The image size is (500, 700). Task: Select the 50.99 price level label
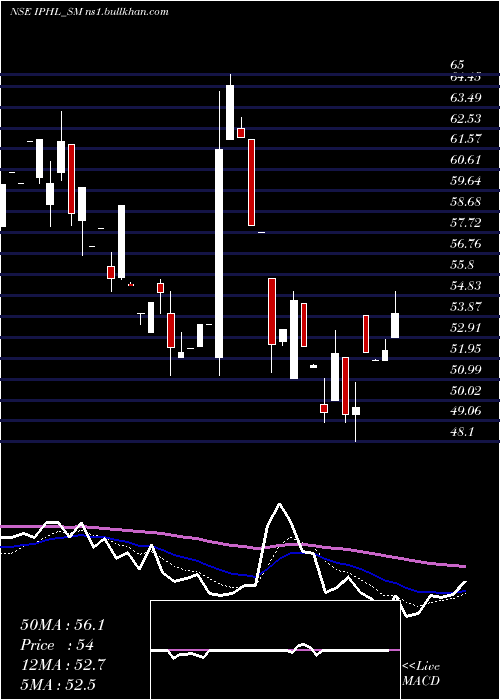pos(466,369)
